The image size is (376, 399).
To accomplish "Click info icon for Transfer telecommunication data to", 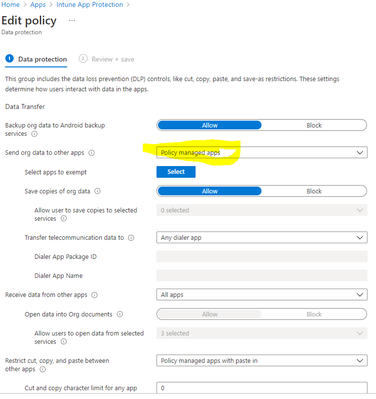I will (x=131, y=238).
